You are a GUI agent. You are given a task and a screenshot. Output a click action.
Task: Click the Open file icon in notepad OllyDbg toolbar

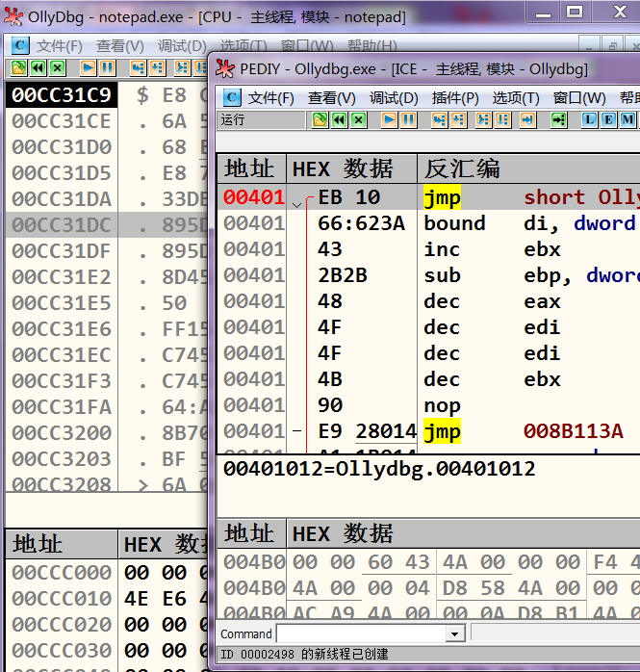[18, 67]
